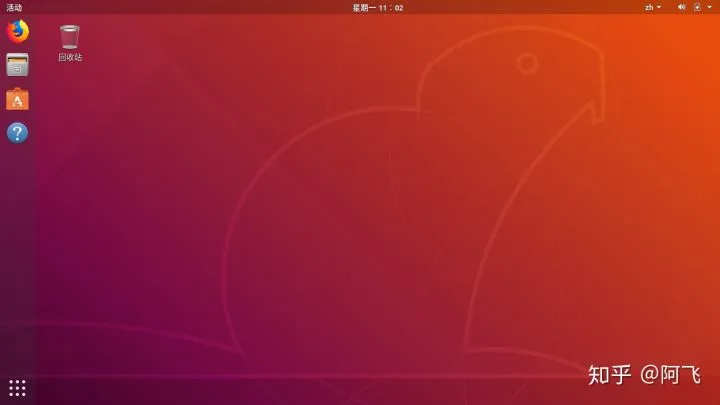Open the zh input source dropdown

(x=653, y=7)
